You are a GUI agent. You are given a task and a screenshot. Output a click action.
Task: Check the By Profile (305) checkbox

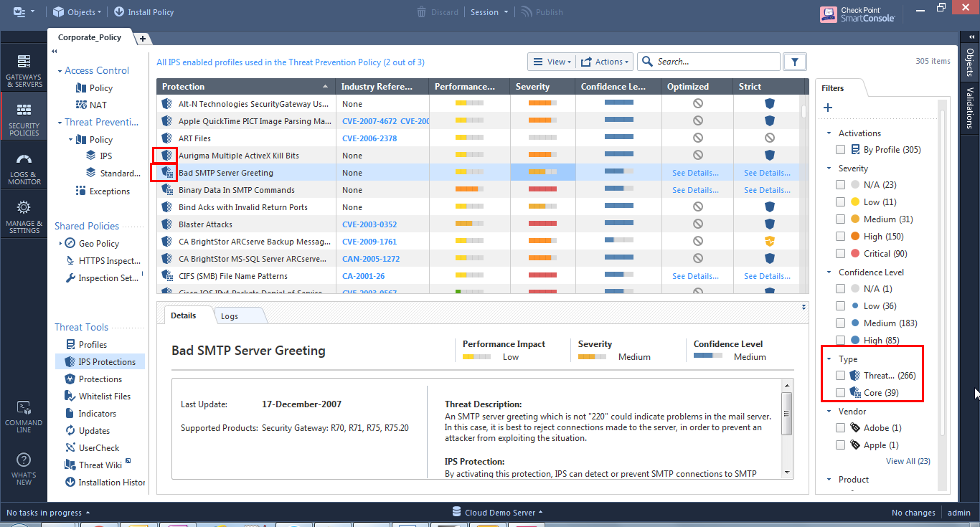click(x=840, y=150)
